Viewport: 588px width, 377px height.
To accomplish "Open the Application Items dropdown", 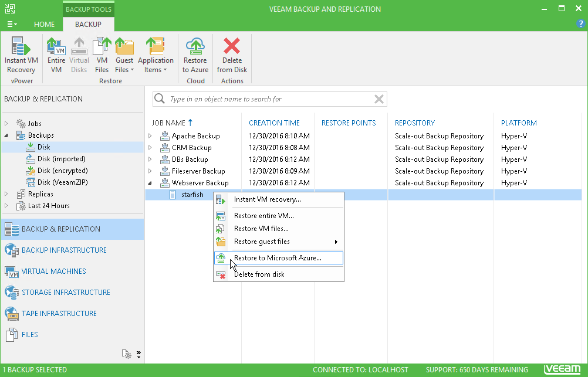I will pos(156,55).
